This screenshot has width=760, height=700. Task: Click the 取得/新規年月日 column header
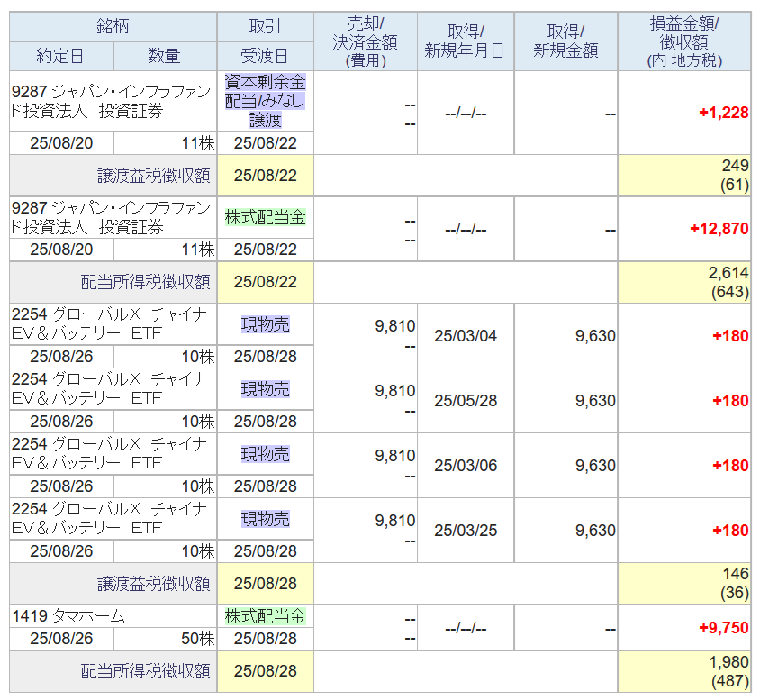pyautogui.click(x=466, y=41)
